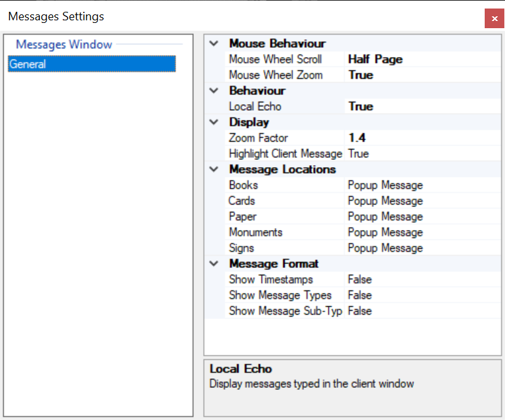Toggle the Show Message Types value
This screenshot has height=420, width=505.
click(x=422, y=296)
